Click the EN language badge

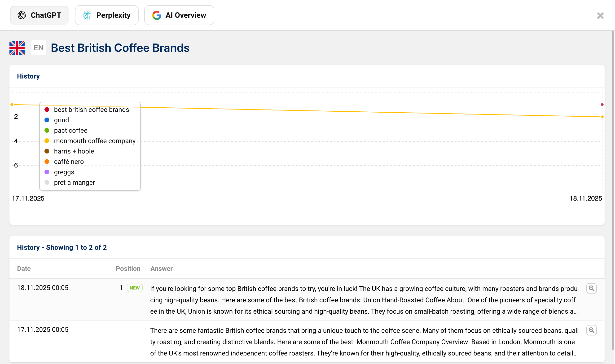pyautogui.click(x=39, y=48)
